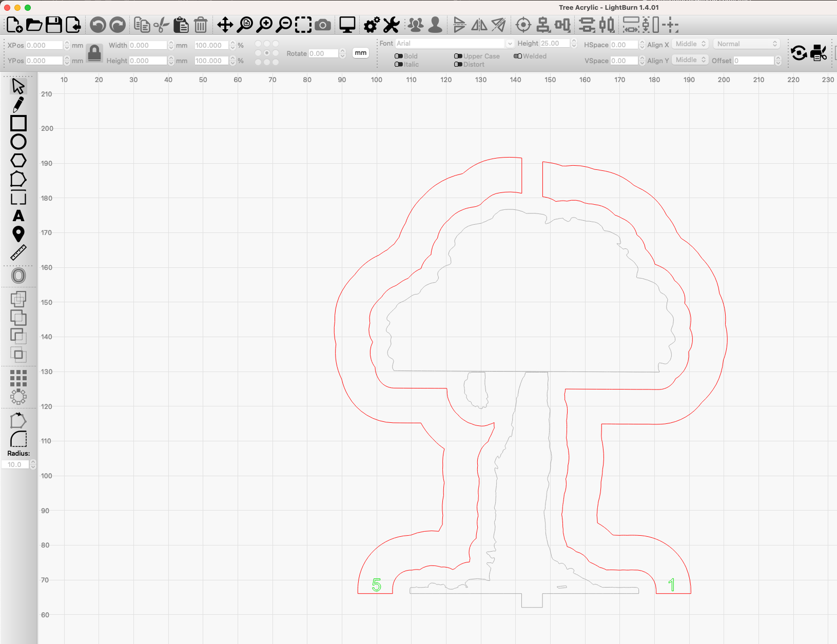837x644 pixels.
Task: Choose the Rectangle tool
Action: [x=18, y=123]
